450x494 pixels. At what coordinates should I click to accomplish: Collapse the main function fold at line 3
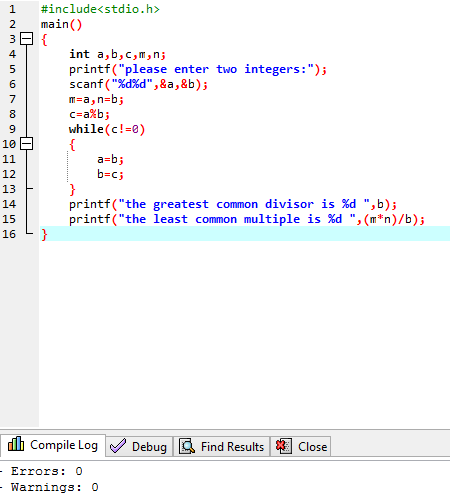(27, 39)
